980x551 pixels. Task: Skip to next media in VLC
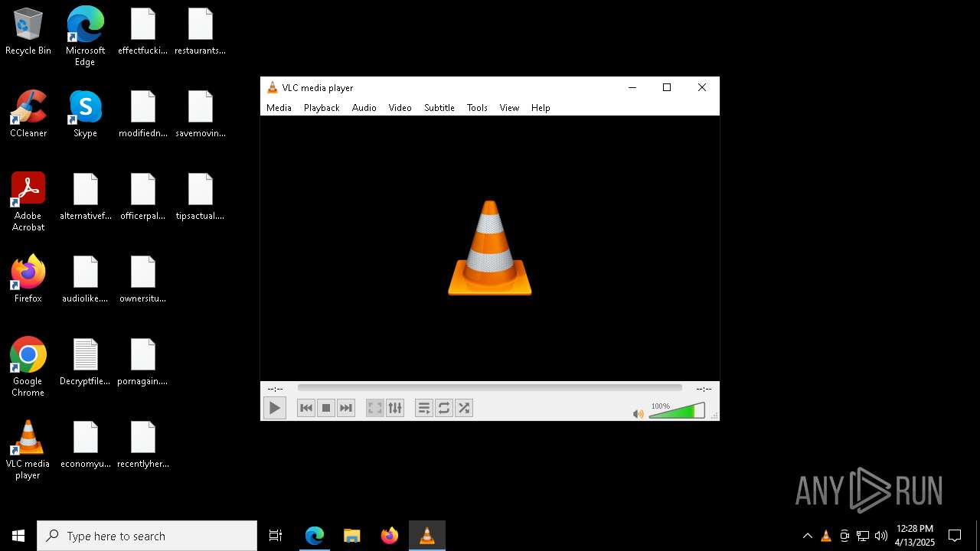(346, 408)
